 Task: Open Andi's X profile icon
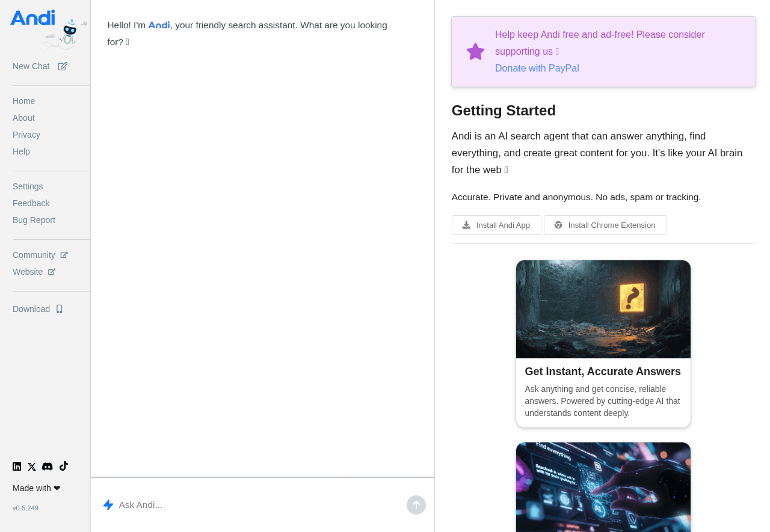[32, 466]
